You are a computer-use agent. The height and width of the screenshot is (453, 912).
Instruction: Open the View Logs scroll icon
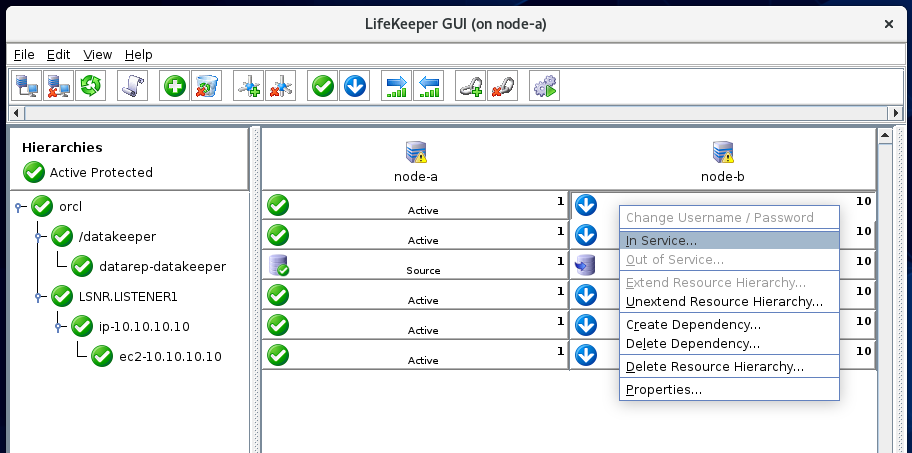(x=132, y=85)
